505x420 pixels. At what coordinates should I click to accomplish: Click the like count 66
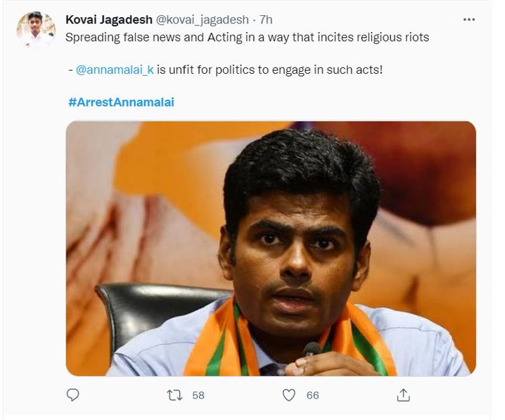click(x=312, y=395)
